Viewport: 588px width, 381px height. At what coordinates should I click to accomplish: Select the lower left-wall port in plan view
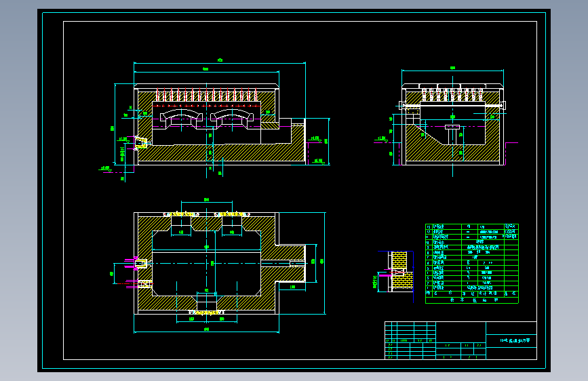pyautogui.click(x=144, y=284)
